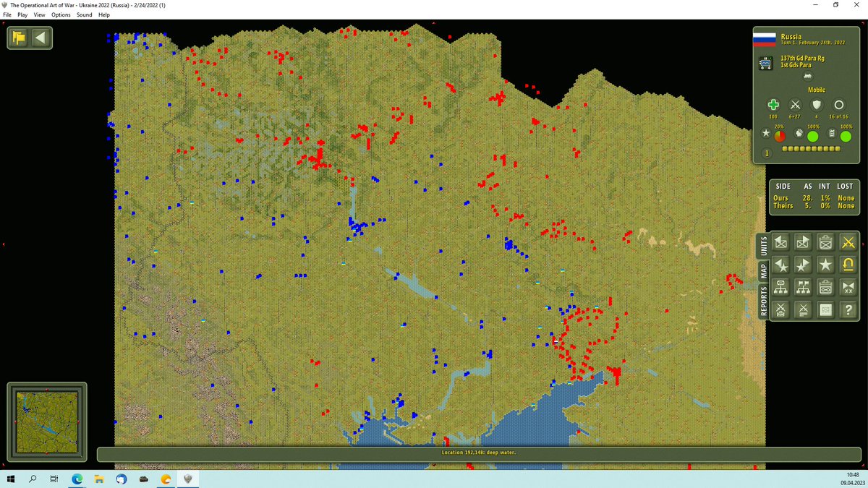Image resolution: width=868 pixels, height=488 pixels.
Task: Click the next star-flag button
Action: pyautogui.click(x=803, y=265)
